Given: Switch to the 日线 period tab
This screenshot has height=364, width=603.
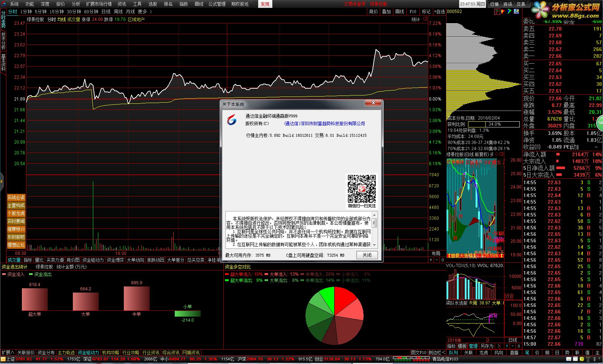Looking at the screenshot, I should [x=106, y=11].
